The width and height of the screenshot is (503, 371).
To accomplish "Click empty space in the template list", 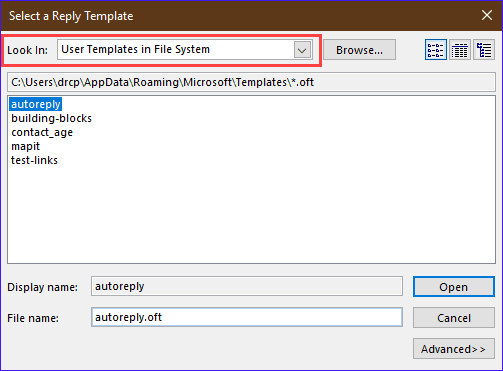I will (x=251, y=217).
